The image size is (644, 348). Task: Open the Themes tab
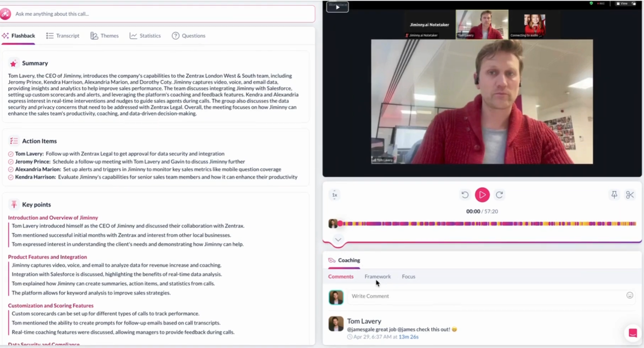104,36
